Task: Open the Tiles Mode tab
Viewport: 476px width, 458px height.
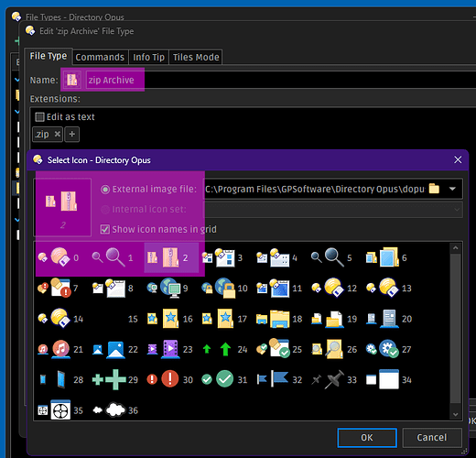Action: [196, 57]
